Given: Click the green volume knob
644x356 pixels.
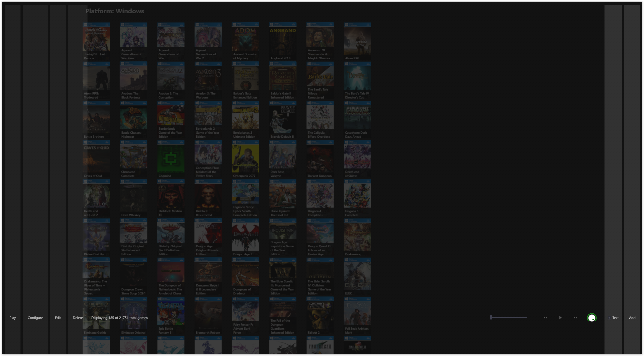Looking at the screenshot, I should click(x=592, y=318).
